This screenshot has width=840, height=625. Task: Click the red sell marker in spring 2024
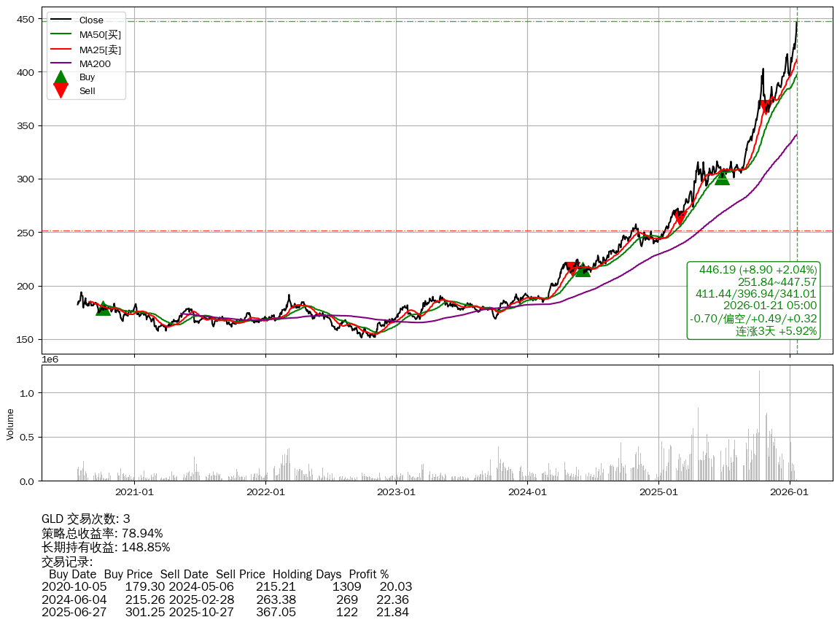click(x=571, y=268)
